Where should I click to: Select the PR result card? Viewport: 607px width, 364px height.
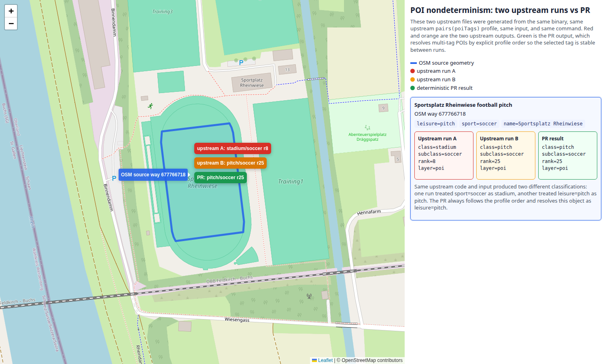pyautogui.click(x=568, y=155)
